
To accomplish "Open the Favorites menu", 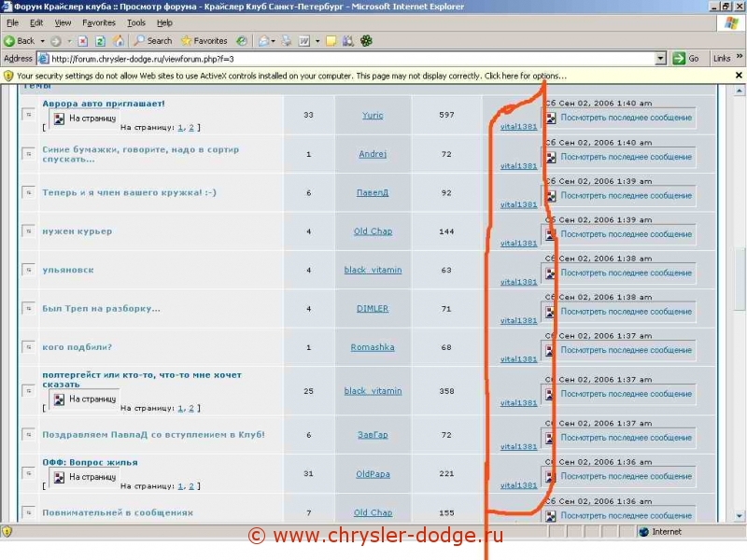I will point(99,22).
